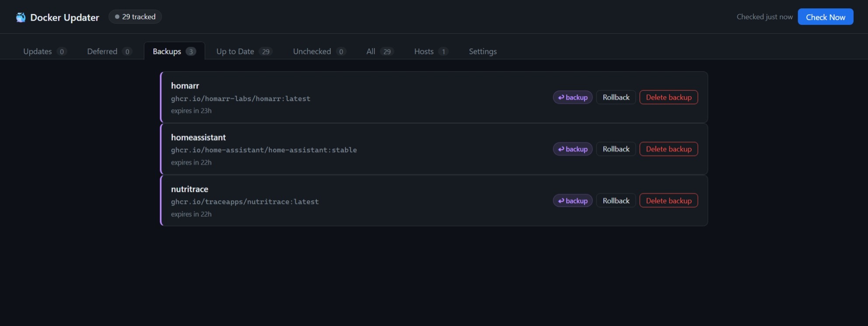Click the nutritrace container name
Screen dimensions: 868x326
tap(189, 189)
